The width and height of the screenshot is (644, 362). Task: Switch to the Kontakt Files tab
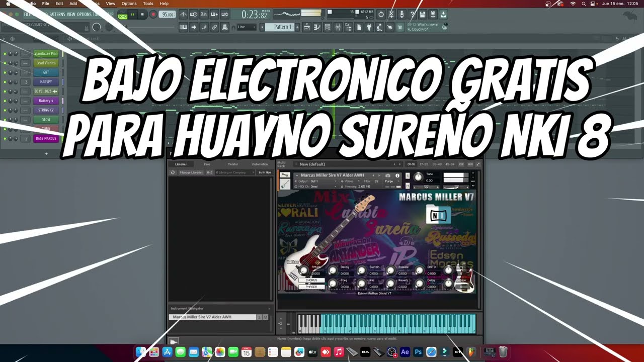click(x=207, y=164)
